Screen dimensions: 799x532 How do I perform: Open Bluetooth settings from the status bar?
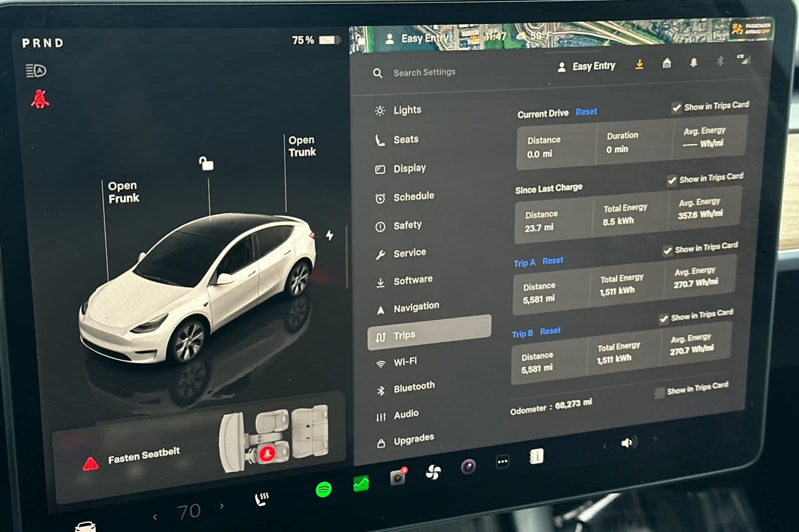click(x=720, y=61)
